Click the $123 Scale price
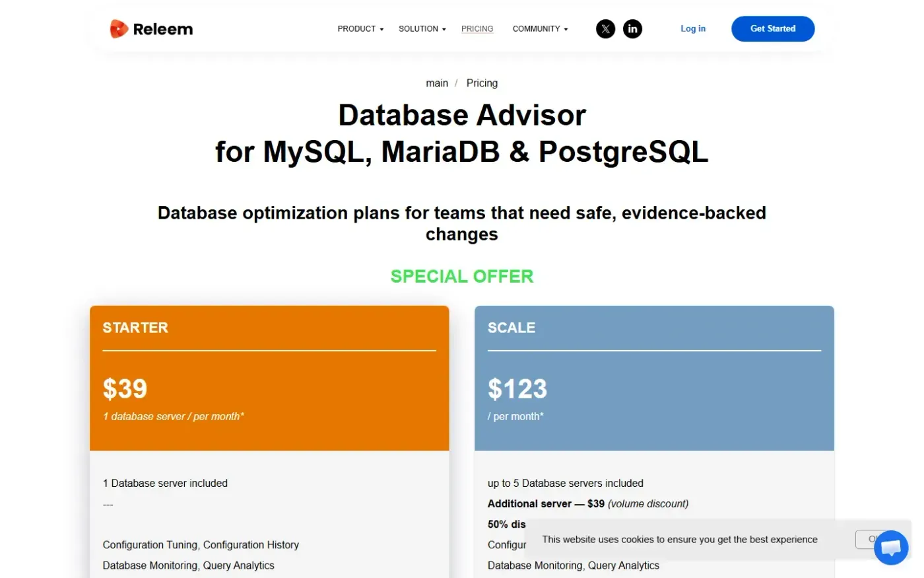 pyautogui.click(x=517, y=388)
